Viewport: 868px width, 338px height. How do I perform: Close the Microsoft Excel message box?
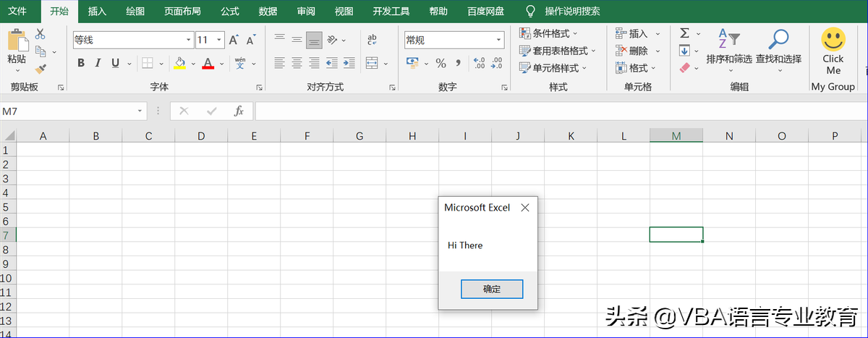pyautogui.click(x=525, y=208)
